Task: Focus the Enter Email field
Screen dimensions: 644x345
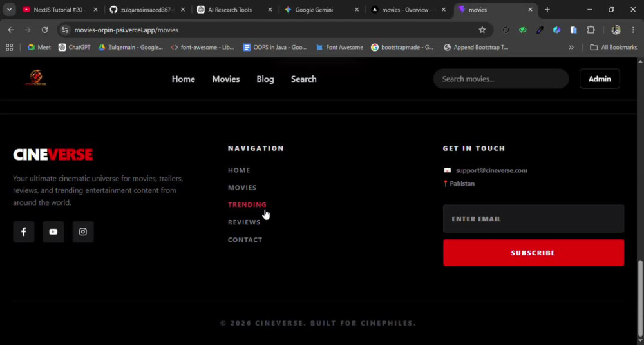Action: coord(533,219)
